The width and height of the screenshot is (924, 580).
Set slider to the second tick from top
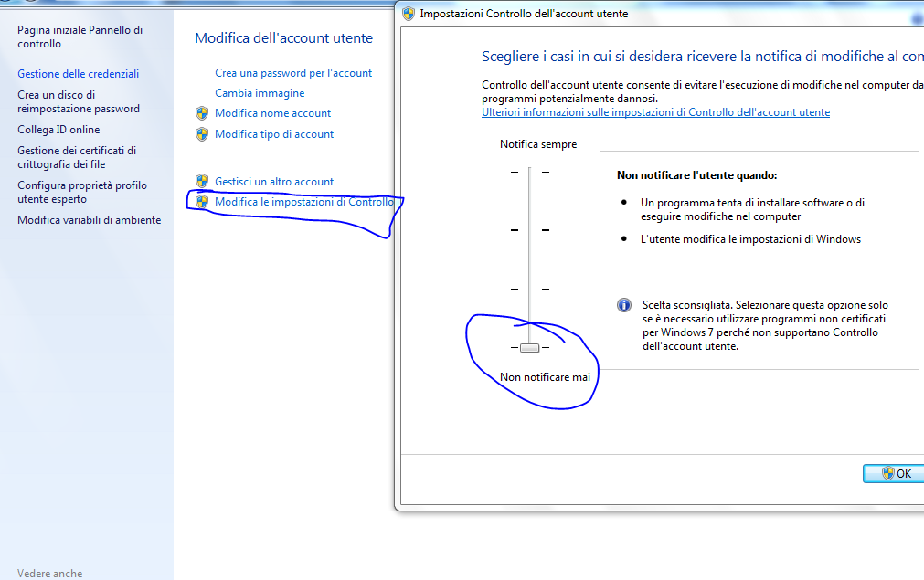click(x=530, y=229)
